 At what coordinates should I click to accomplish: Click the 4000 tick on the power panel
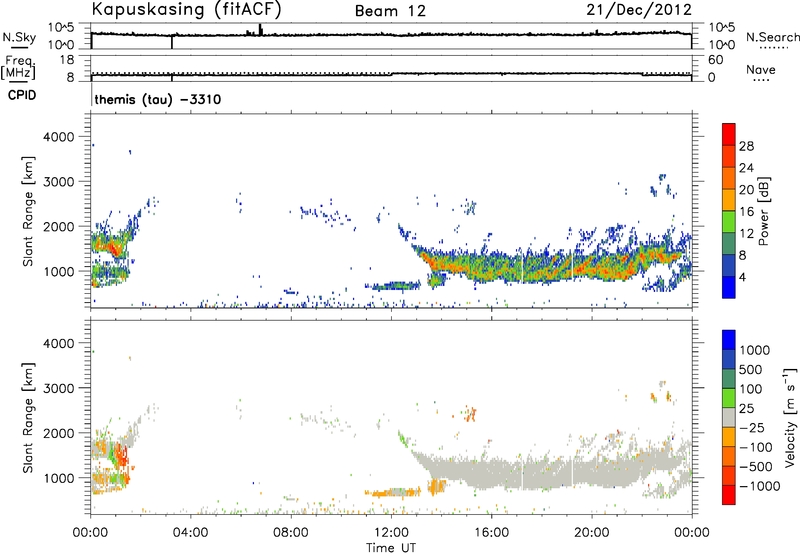pyautogui.click(x=59, y=137)
